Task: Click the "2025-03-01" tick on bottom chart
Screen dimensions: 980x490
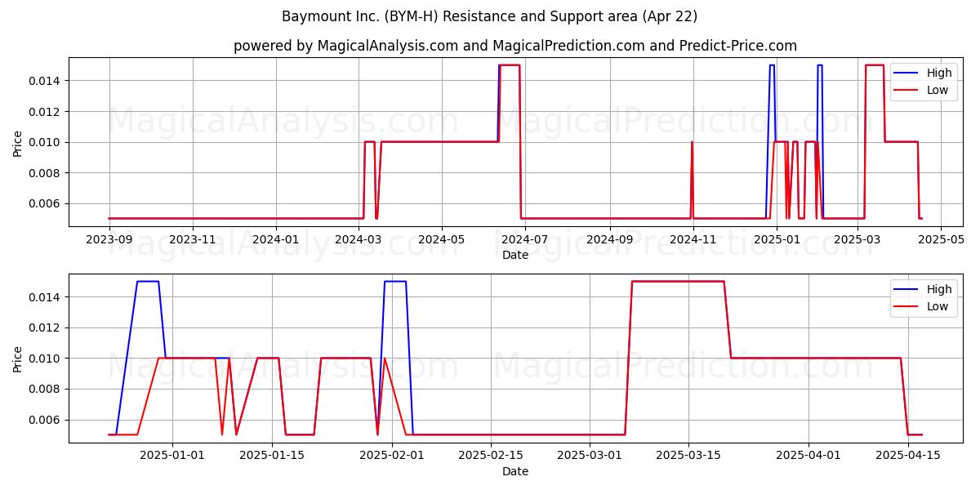Action: pos(589,456)
